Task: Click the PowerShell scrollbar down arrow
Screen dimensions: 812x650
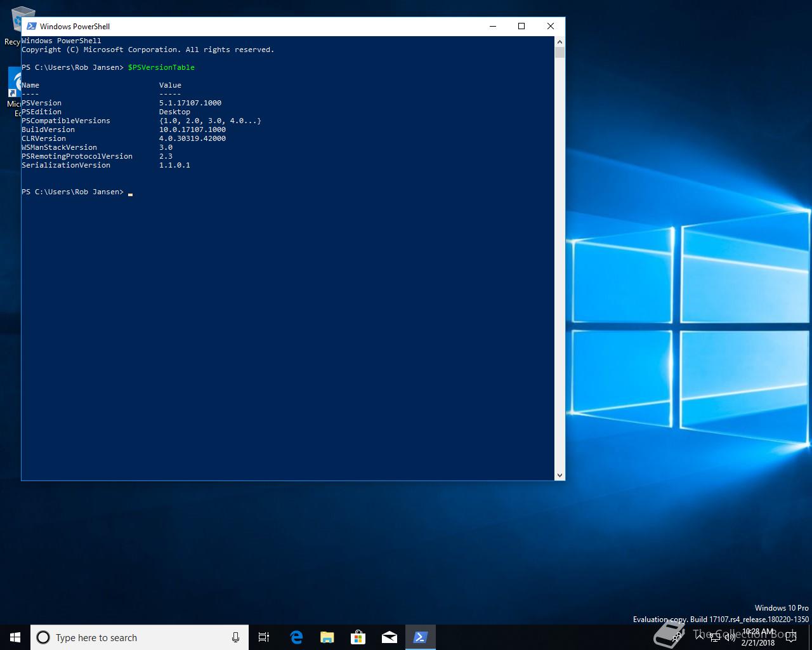Action: pos(560,475)
